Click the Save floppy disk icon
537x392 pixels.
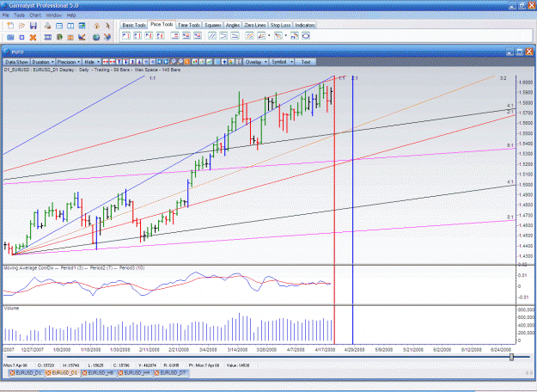34,26
